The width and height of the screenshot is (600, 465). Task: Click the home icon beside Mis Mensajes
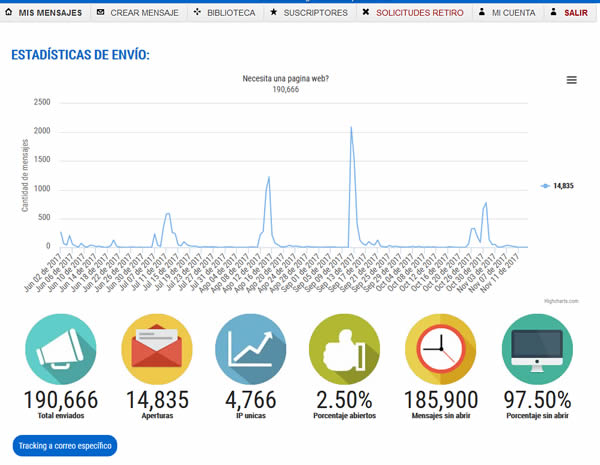(8, 12)
